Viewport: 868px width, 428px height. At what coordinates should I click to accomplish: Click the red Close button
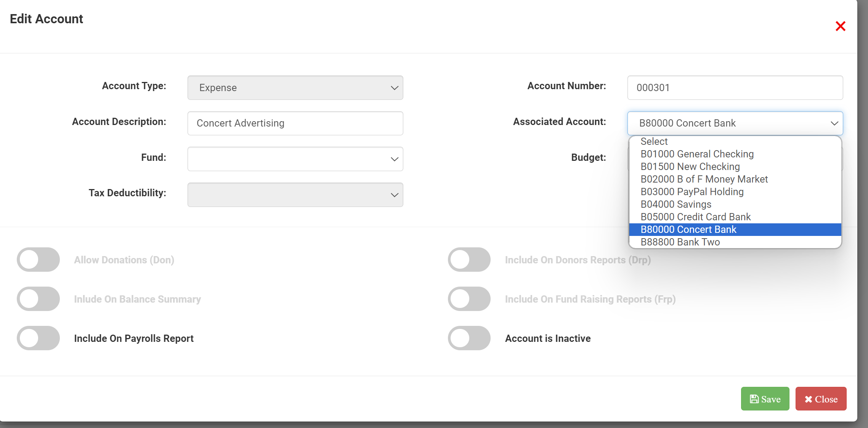821,399
